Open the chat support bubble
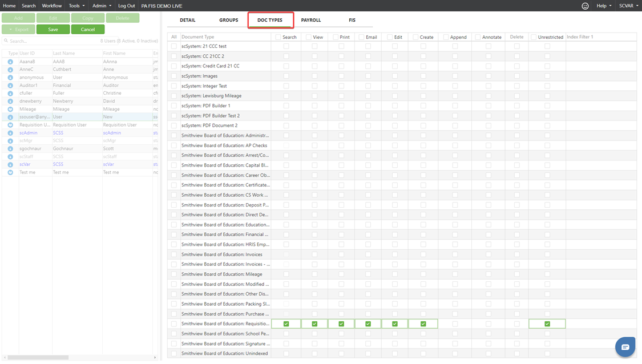642x364 pixels. tap(625, 347)
